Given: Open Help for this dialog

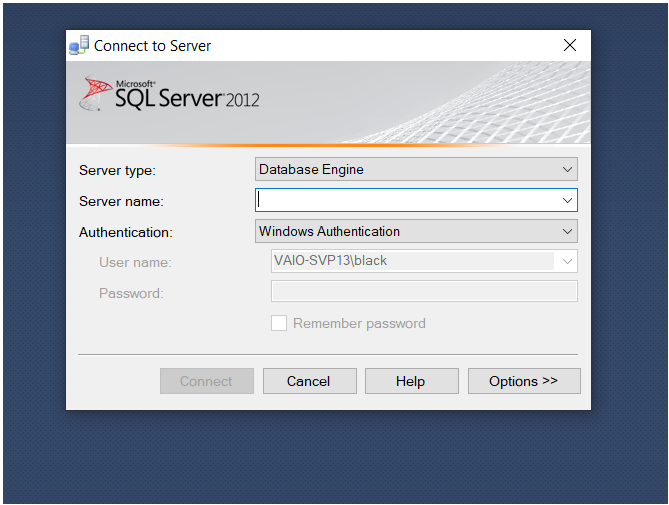Looking at the screenshot, I should click(x=411, y=381).
